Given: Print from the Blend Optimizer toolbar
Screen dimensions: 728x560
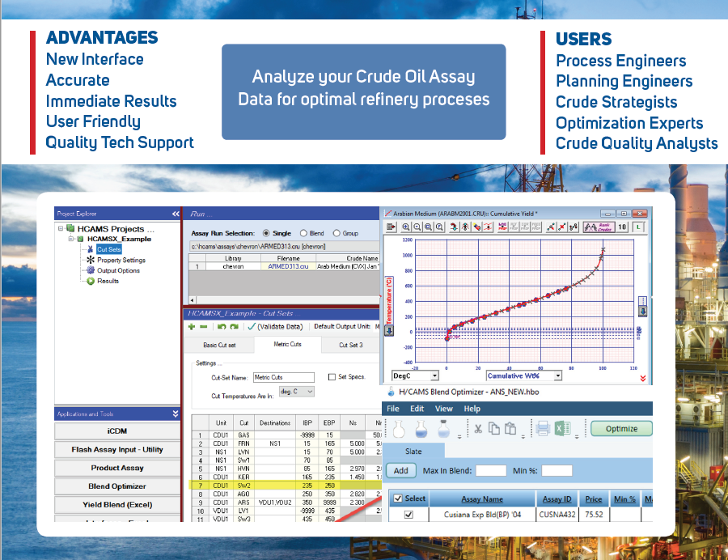Looking at the screenshot, I should pyautogui.click(x=543, y=429).
